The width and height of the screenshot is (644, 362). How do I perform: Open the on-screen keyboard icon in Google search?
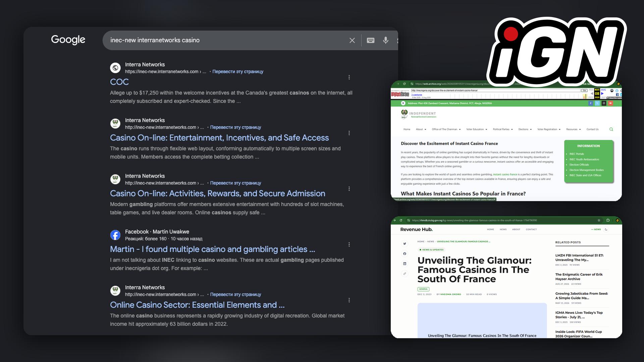click(x=370, y=40)
